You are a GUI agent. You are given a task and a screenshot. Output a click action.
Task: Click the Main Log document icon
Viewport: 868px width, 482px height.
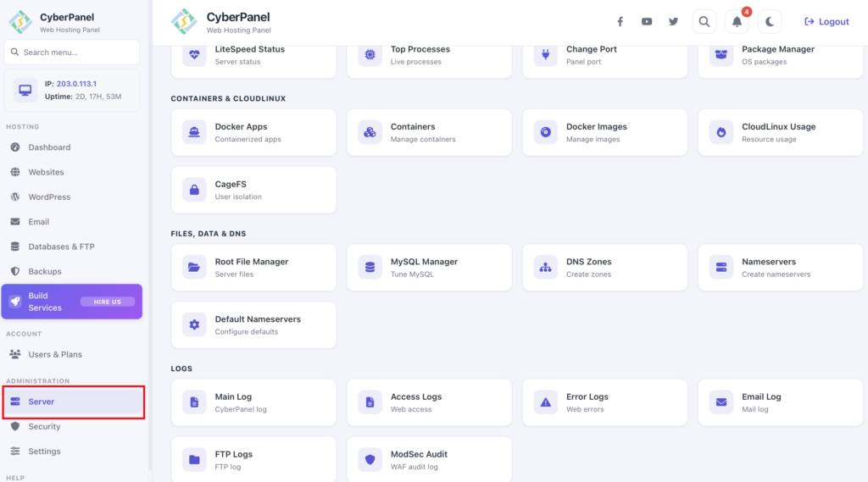(194, 402)
